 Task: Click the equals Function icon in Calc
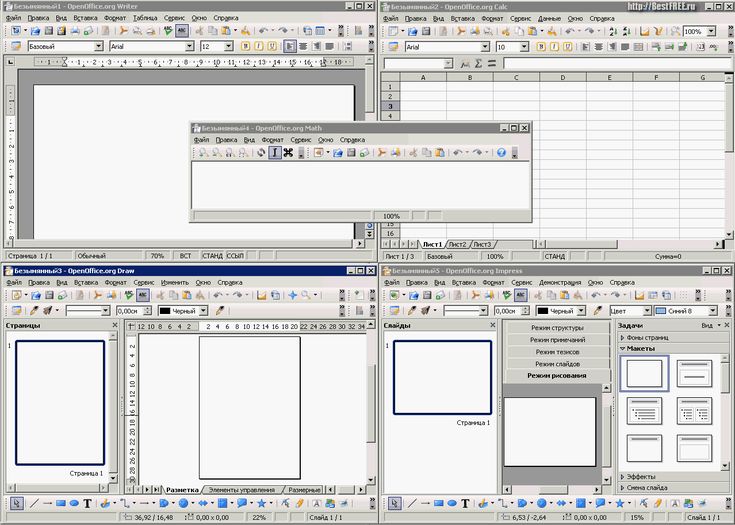491,63
